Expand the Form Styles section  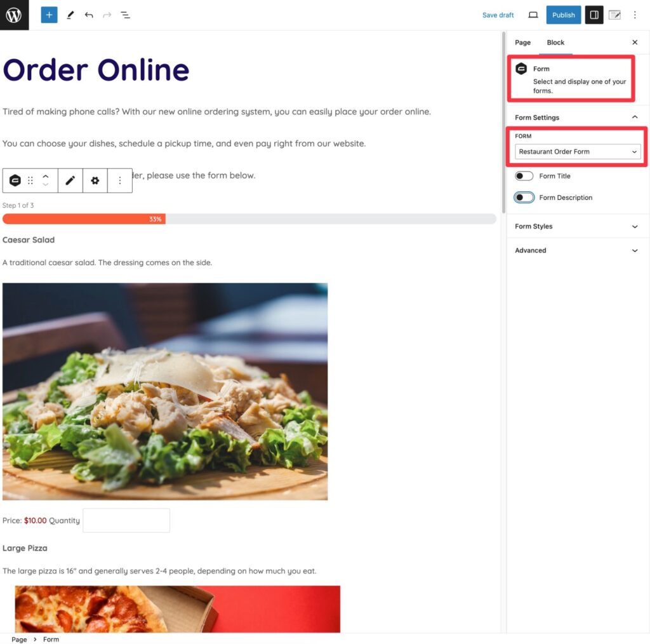tap(577, 226)
